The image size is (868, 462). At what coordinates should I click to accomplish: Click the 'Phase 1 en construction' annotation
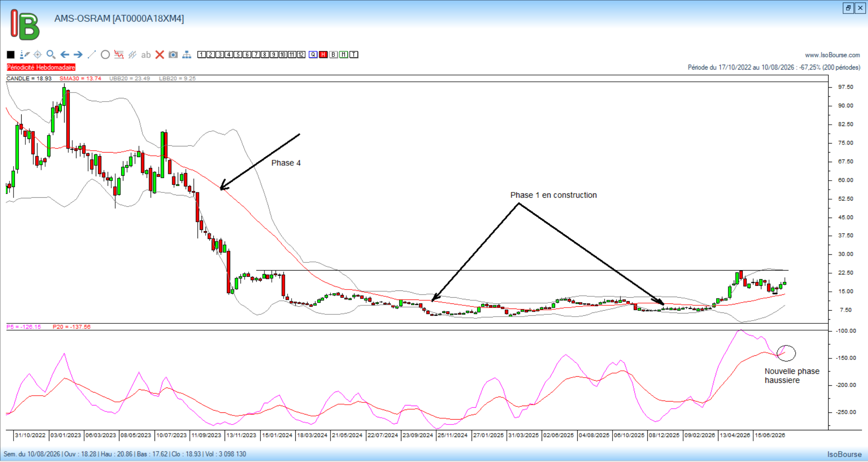pos(553,195)
